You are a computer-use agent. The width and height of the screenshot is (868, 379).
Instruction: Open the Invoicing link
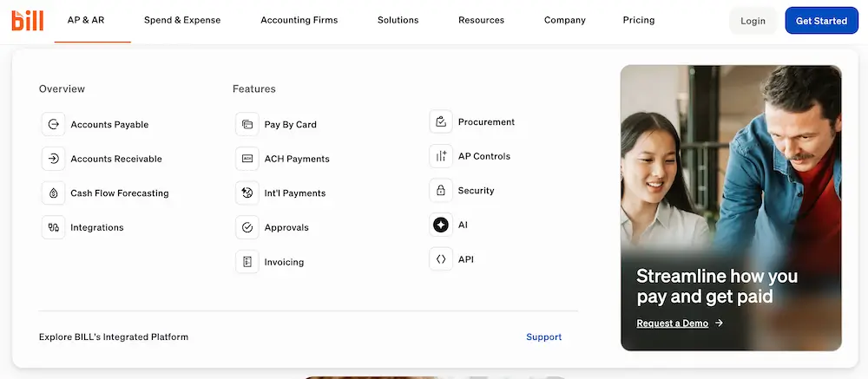pyautogui.click(x=284, y=262)
